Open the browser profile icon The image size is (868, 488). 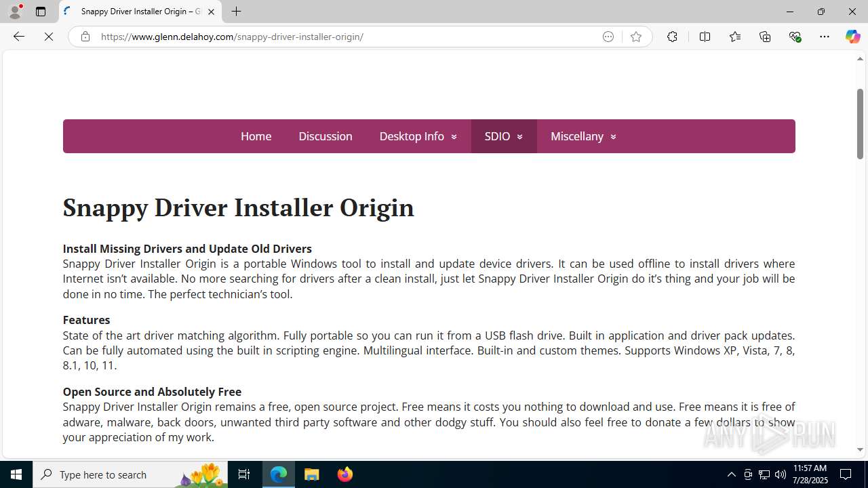tap(15, 12)
